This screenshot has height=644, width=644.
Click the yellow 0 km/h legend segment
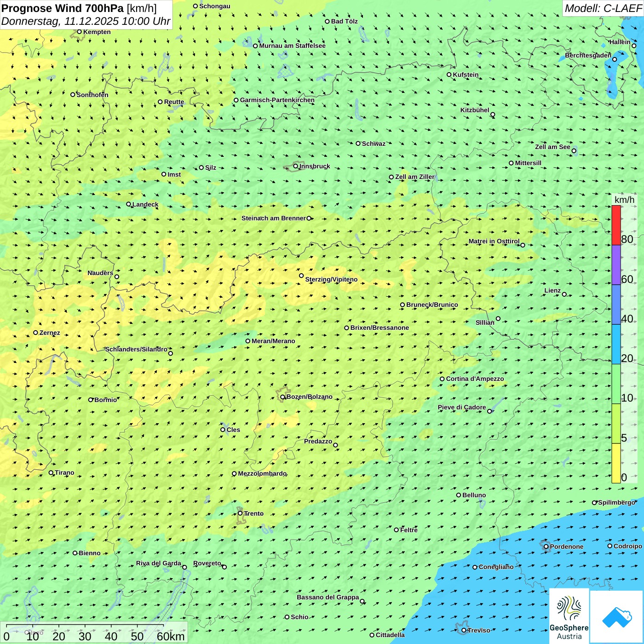click(616, 463)
